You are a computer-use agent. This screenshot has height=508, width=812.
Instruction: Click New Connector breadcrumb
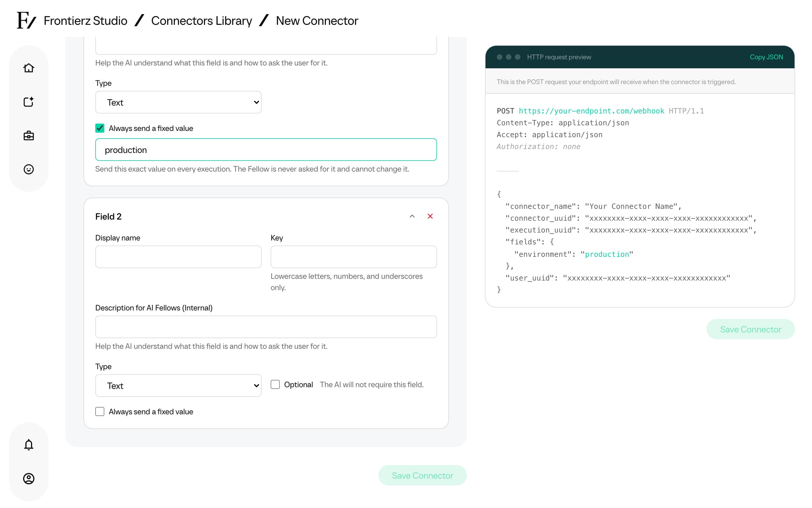coord(317,21)
